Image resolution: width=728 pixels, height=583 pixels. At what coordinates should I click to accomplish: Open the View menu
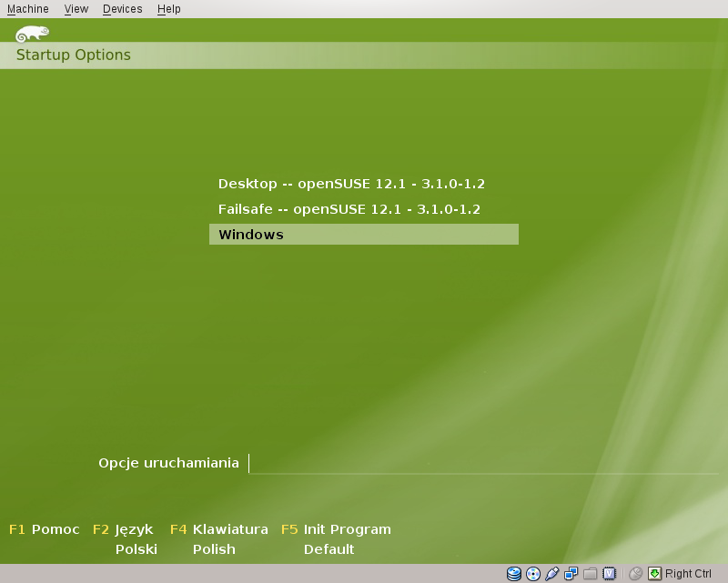tap(76, 9)
